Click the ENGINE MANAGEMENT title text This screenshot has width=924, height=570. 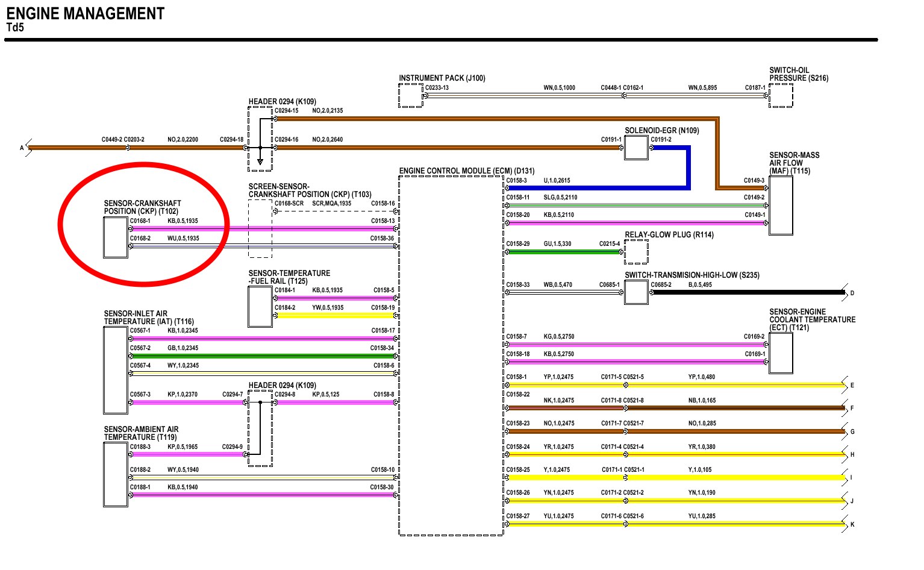pyautogui.click(x=85, y=14)
